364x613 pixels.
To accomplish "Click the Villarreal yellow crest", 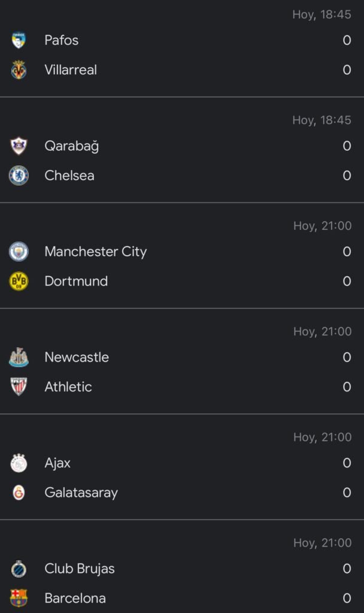I will (19, 70).
